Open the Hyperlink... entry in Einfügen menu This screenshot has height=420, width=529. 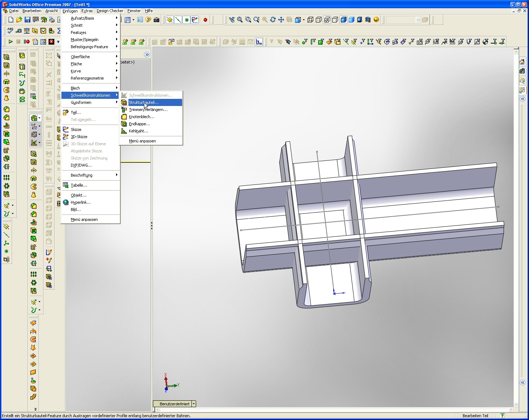80,203
